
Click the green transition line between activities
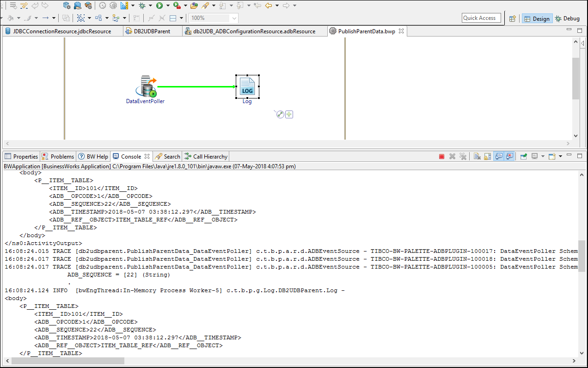coord(196,86)
